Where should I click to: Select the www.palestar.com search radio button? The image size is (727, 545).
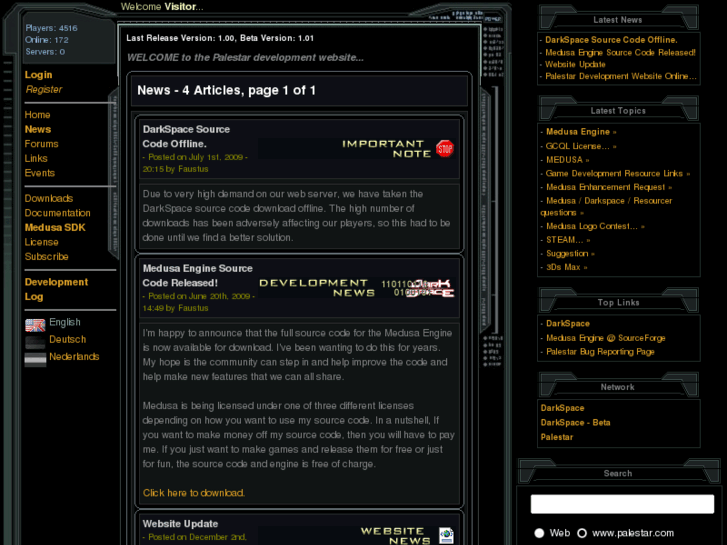pyautogui.click(x=582, y=533)
